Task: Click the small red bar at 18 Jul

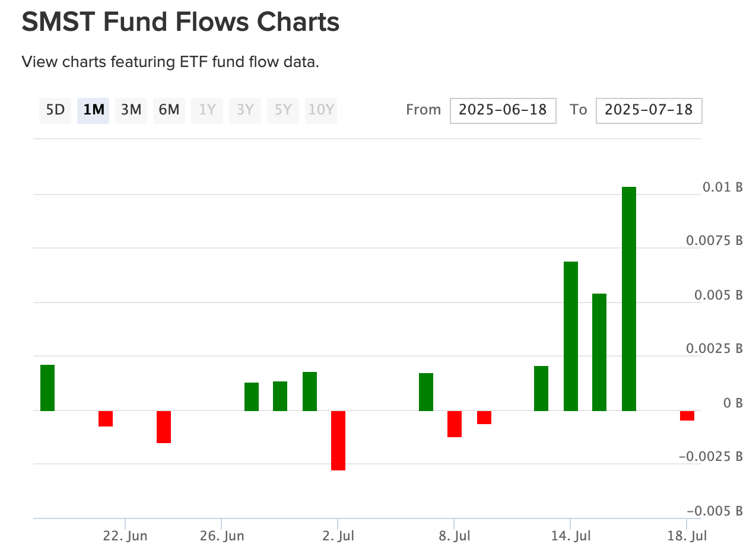Action: tap(687, 415)
